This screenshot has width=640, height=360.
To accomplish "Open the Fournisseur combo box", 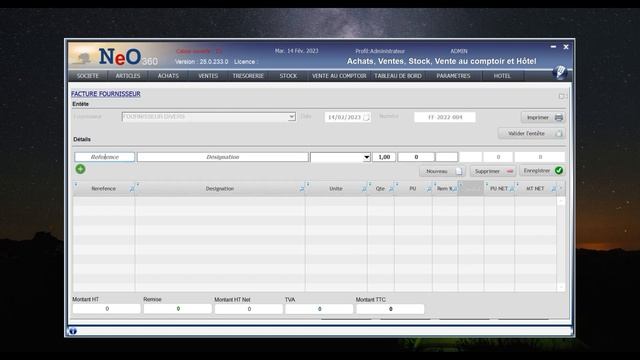I will [x=209, y=117].
